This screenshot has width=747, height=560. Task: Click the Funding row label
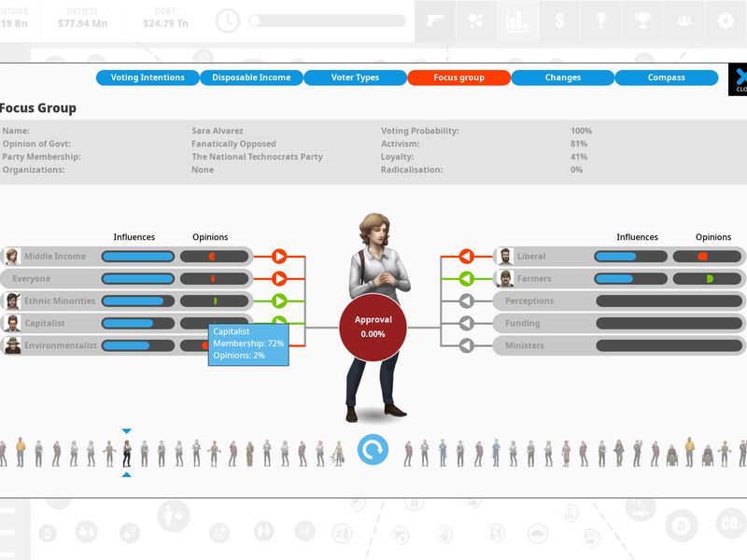point(523,323)
